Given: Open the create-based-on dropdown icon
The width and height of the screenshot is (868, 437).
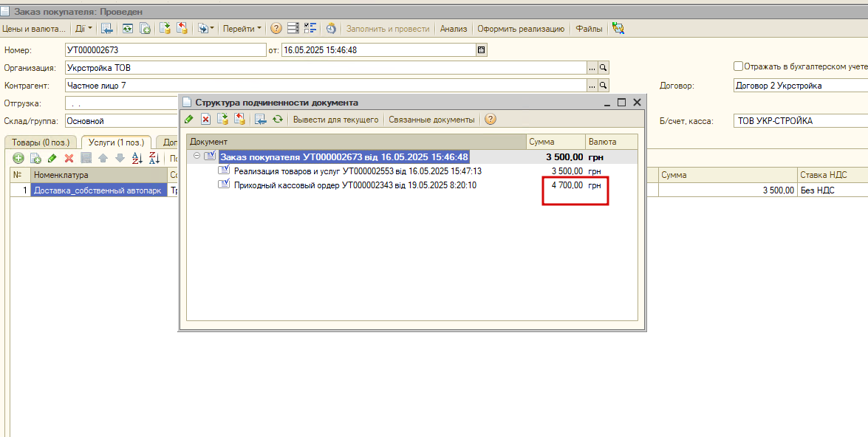Looking at the screenshot, I should pyautogui.click(x=206, y=28).
